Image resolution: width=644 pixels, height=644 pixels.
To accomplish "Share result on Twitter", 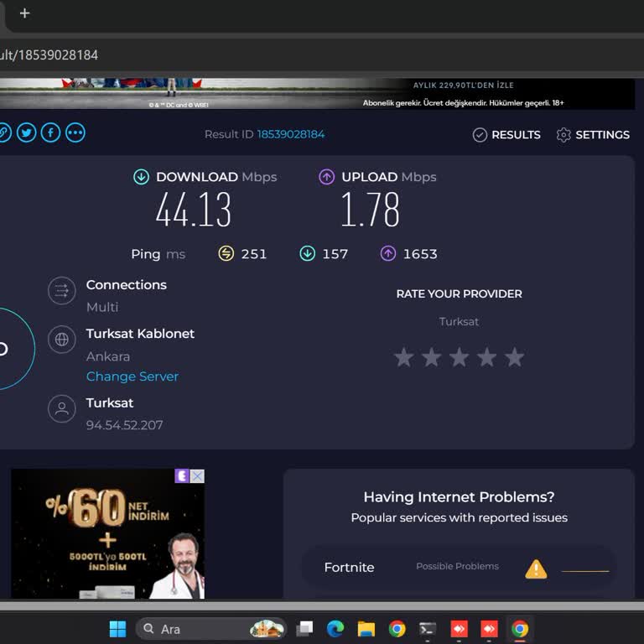I will point(27,133).
